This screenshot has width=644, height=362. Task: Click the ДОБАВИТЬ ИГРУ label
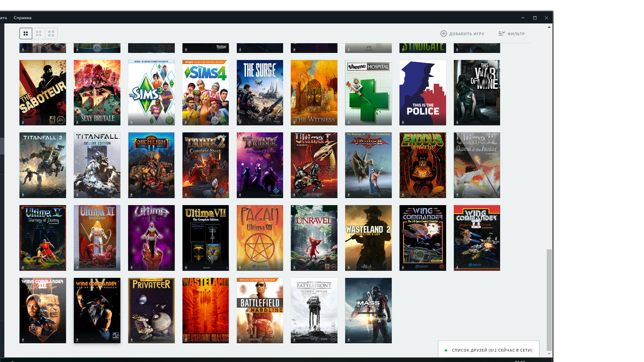[467, 34]
